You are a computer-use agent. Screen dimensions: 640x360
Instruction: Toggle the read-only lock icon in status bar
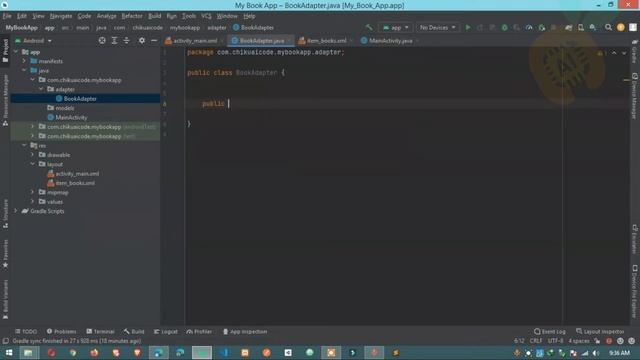point(598,341)
